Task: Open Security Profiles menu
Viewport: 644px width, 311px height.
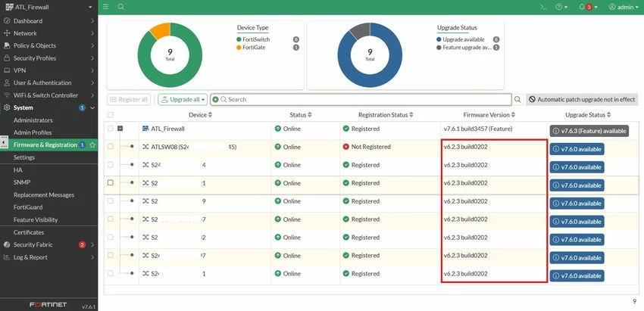Action: pyautogui.click(x=49, y=58)
